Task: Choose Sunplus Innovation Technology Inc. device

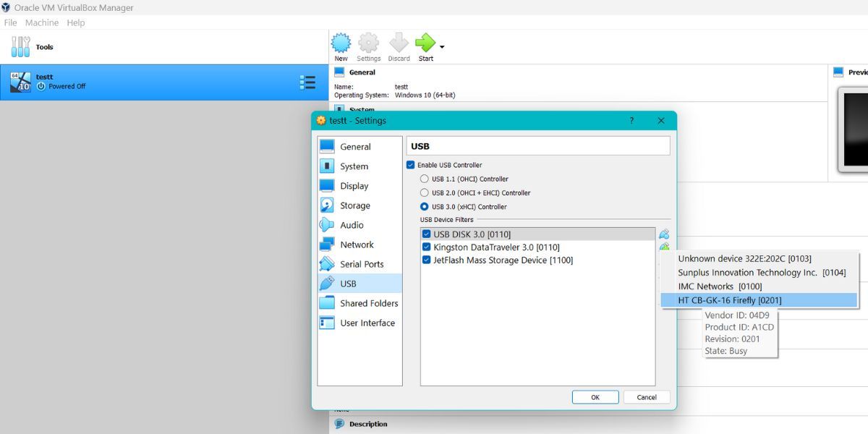Action: point(759,273)
